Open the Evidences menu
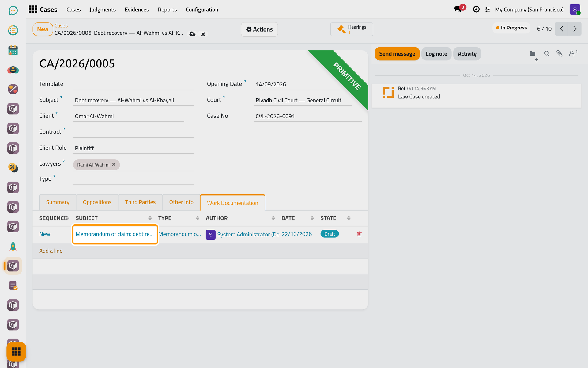Image resolution: width=588 pixels, height=368 pixels. [x=137, y=10]
